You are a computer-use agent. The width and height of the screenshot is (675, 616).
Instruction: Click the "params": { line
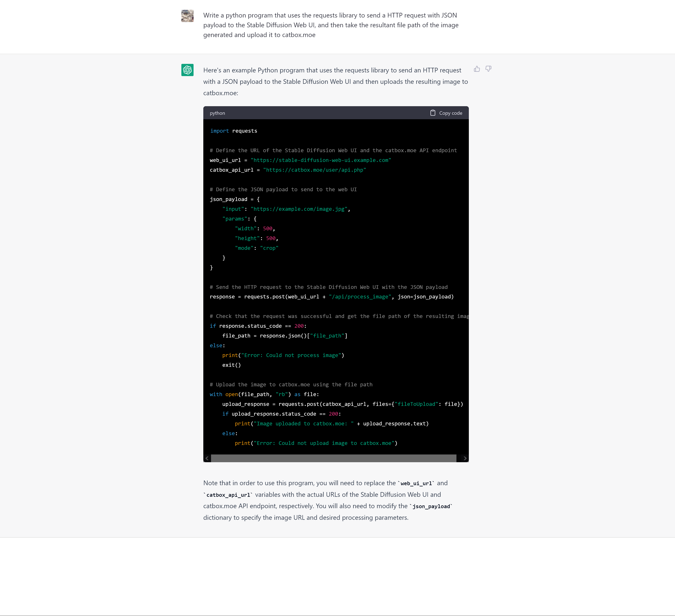point(239,219)
